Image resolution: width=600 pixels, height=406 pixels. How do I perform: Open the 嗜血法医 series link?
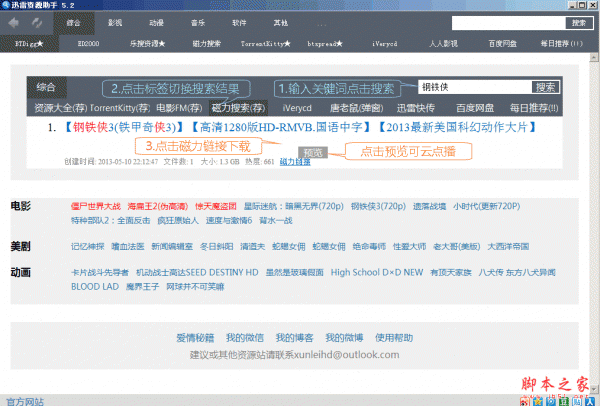(x=128, y=246)
